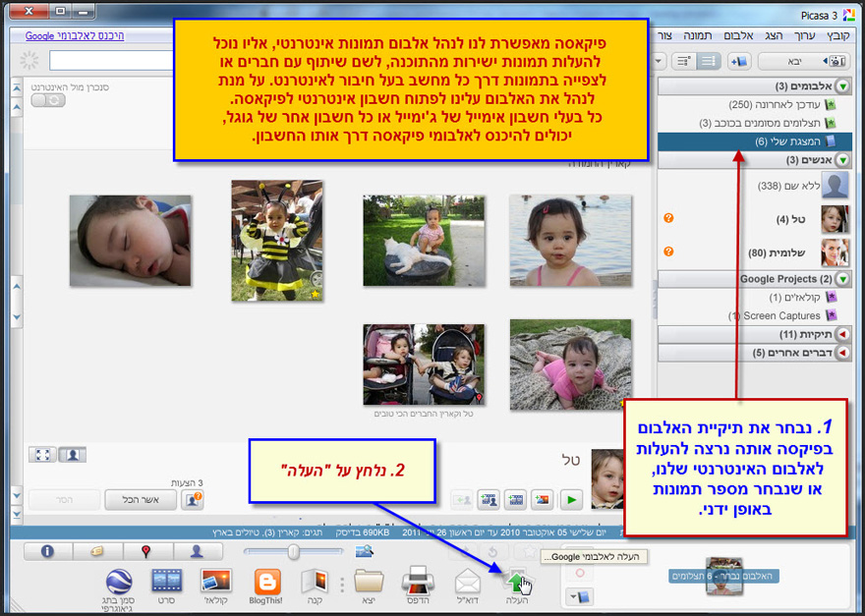The height and width of the screenshot is (616, 865).
Task: Click the green play slideshow icon
Action: (x=571, y=500)
